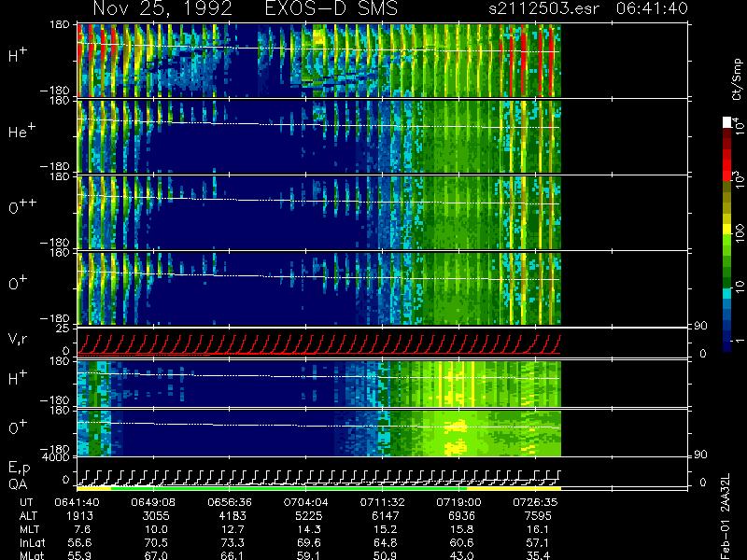
Task: Click the altitude value '6147'
Action: pyautogui.click(x=386, y=516)
